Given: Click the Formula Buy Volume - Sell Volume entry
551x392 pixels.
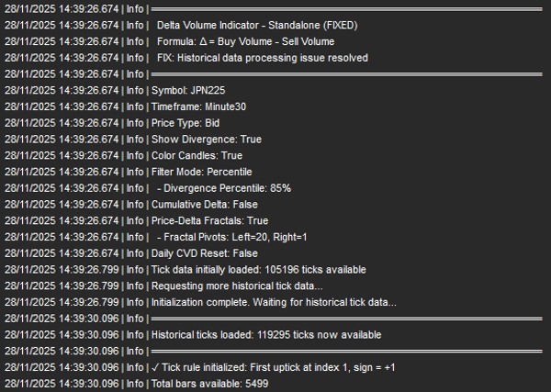Looking at the screenshot, I should point(245,41).
